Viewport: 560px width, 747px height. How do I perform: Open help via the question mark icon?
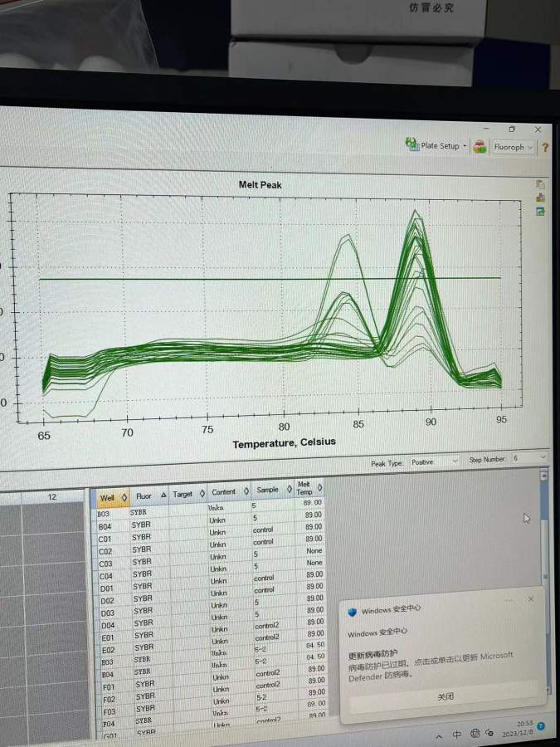pos(545,148)
